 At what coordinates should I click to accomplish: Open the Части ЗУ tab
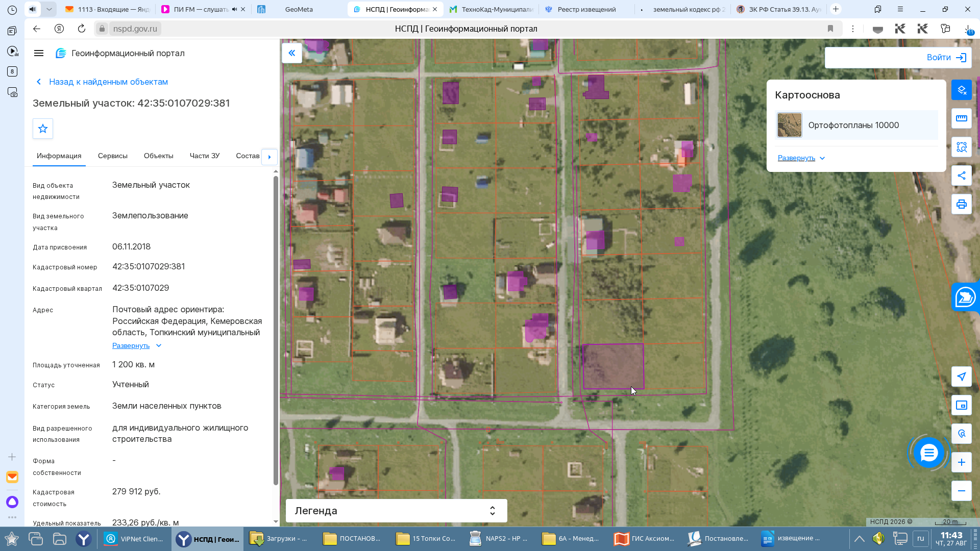click(x=205, y=156)
